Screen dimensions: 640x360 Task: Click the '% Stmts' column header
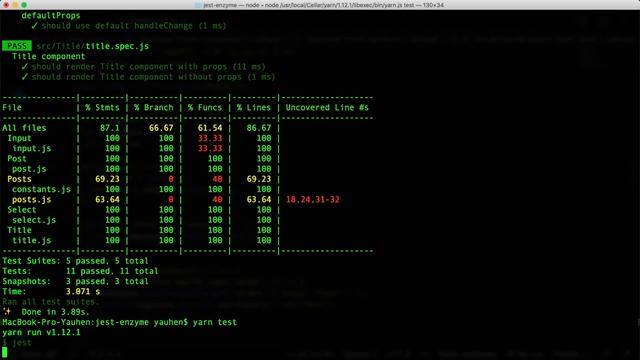pos(102,107)
